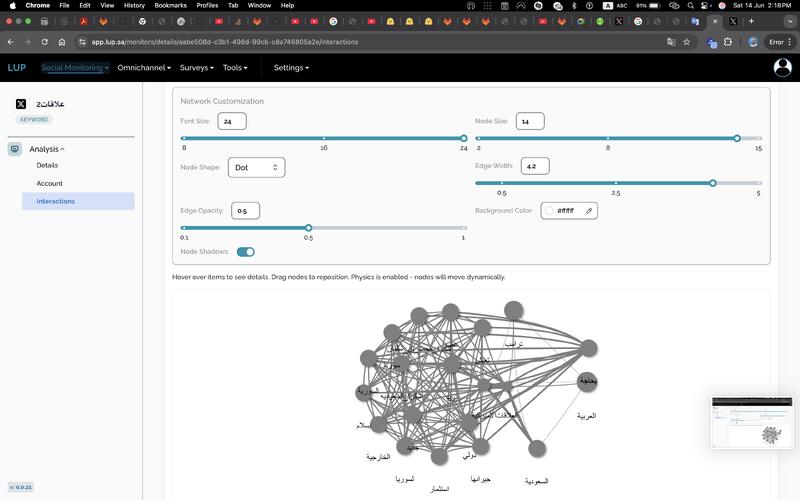Screen dimensions: 800x500
Task: Go back to the previous page
Action: coord(11,42)
